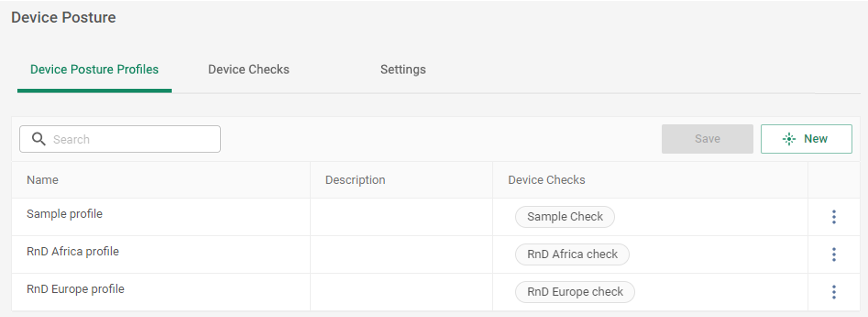Open the Settings tab
868x317 pixels.
(x=403, y=69)
